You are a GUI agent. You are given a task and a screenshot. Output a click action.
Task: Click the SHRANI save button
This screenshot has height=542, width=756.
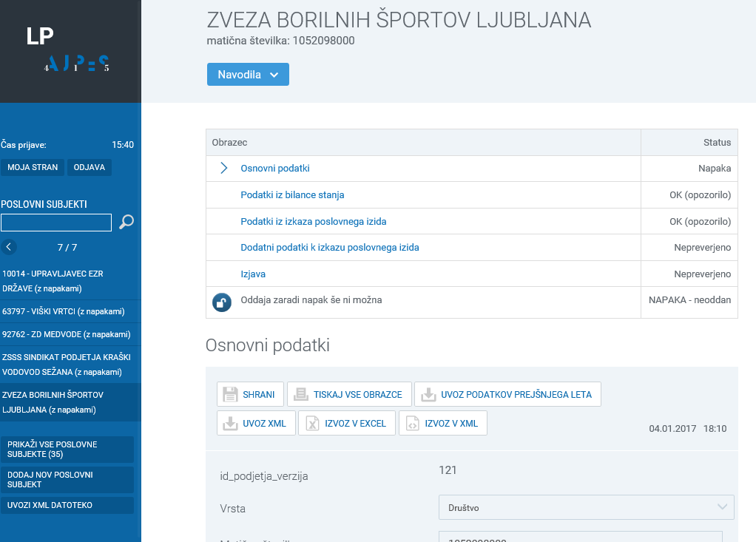pos(249,394)
